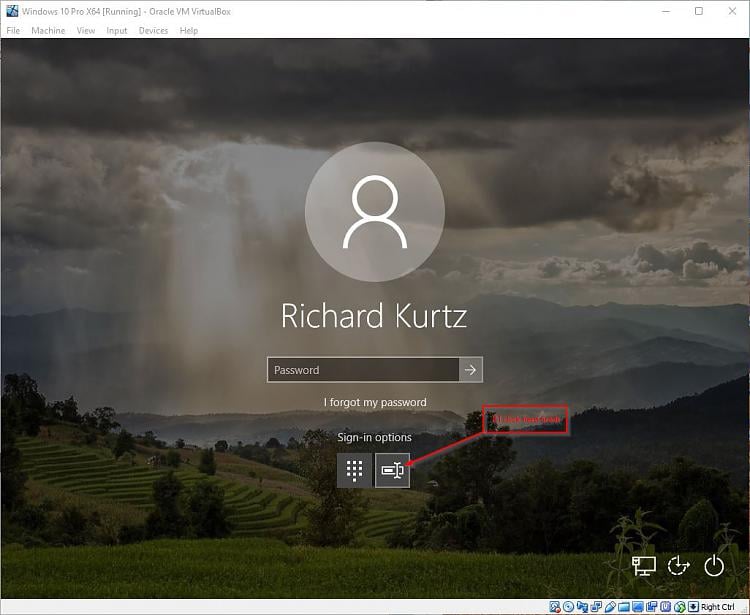The width and height of the screenshot is (750, 615).
Task: Click the 'I forgot my password' link
Action: pyautogui.click(x=375, y=402)
